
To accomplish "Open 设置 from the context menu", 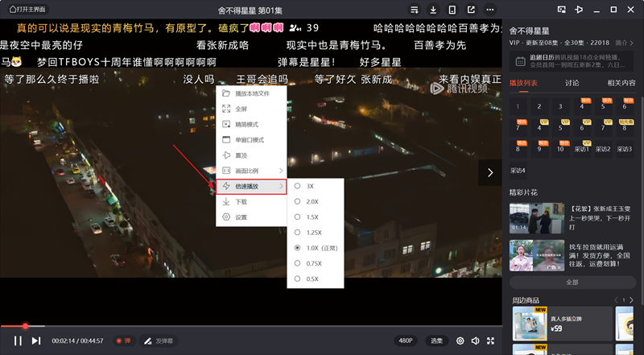I will [x=251, y=217].
